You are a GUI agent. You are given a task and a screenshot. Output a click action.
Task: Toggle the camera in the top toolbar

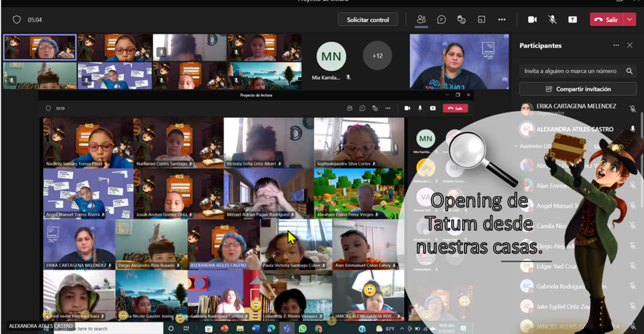tap(532, 19)
